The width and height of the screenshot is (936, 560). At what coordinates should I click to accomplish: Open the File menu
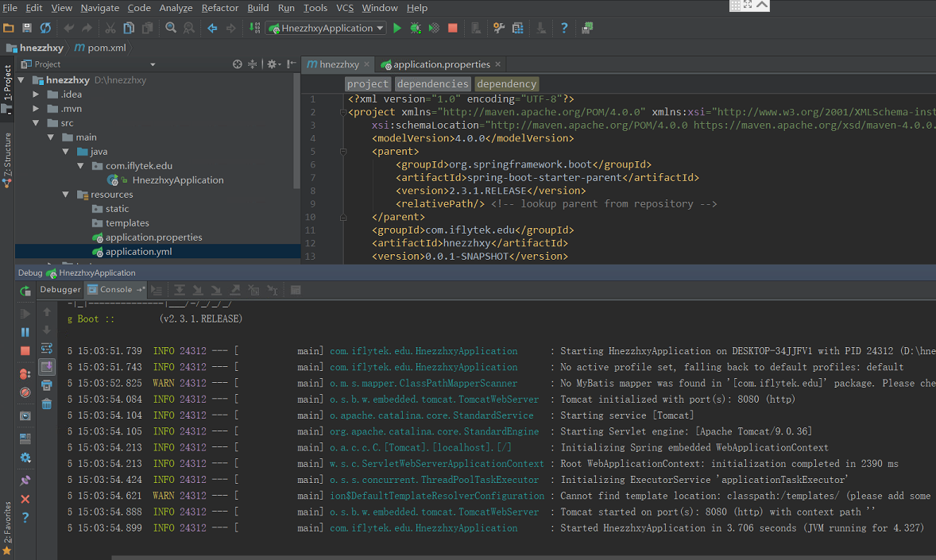pyautogui.click(x=10, y=8)
